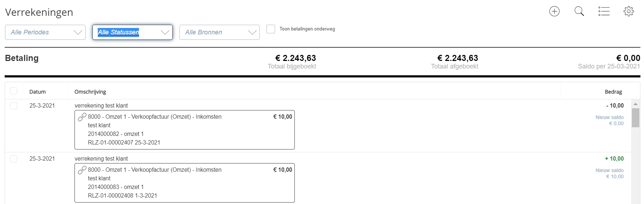Enable 'Toon betalingen onderweg' checkbox
This screenshot has height=204, width=644.
(x=271, y=29)
